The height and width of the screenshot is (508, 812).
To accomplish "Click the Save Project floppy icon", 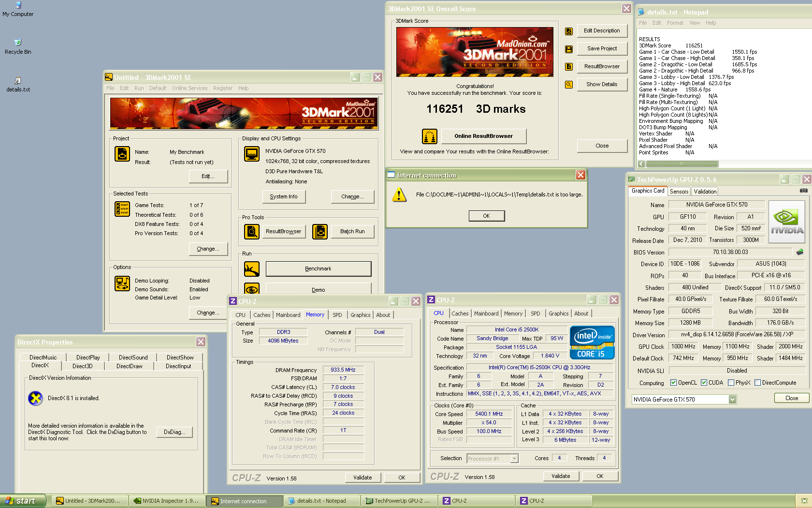I will [569, 49].
